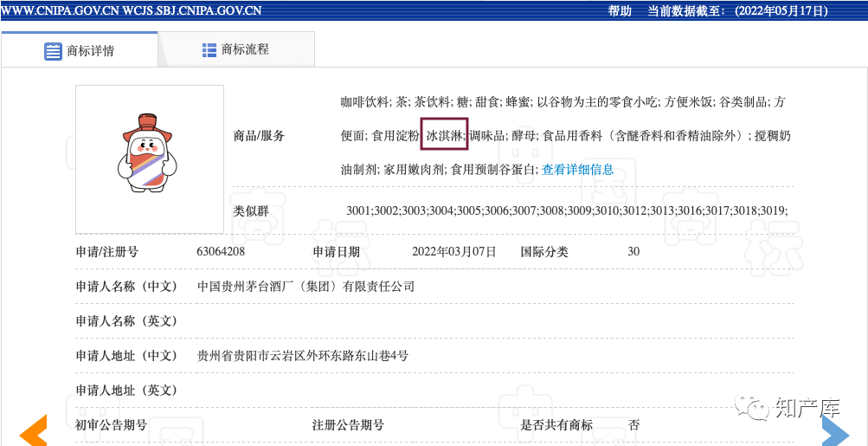Click the 商标流程 list icon
The height and width of the screenshot is (446, 868).
(209, 50)
